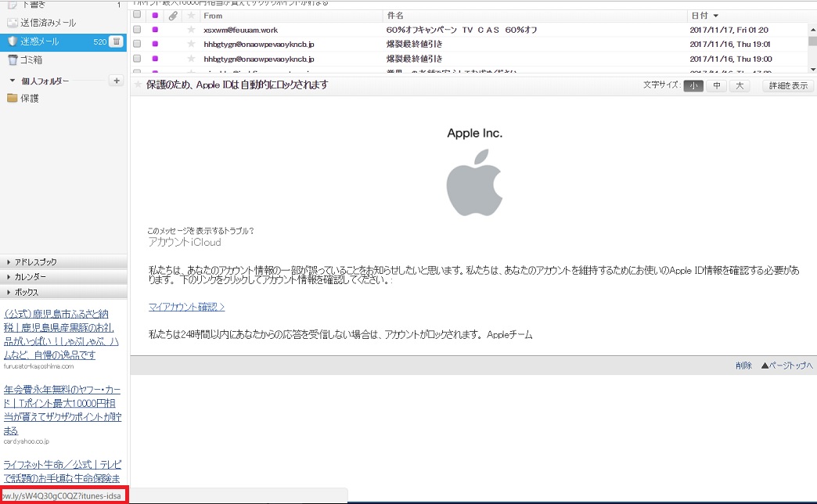Screen dimensions: 817x504
Task: Sort mail by the 件名 column
Action: click(x=395, y=16)
